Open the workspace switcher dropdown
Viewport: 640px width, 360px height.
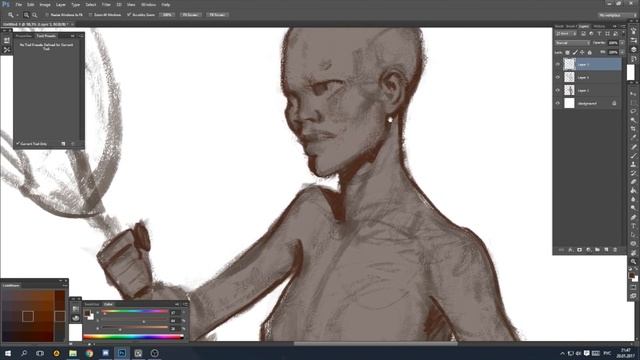[x=617, y=15]
